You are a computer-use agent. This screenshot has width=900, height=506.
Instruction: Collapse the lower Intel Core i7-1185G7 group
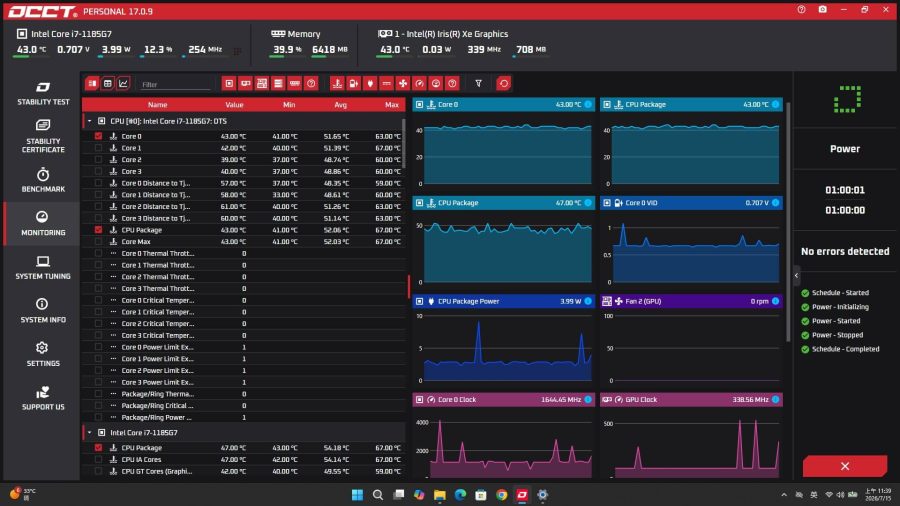point(90,433)
